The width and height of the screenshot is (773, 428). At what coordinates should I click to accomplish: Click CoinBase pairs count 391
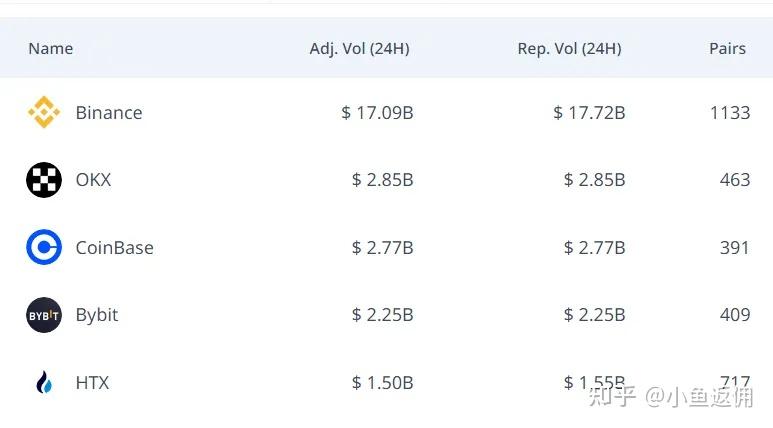(734, 247)
